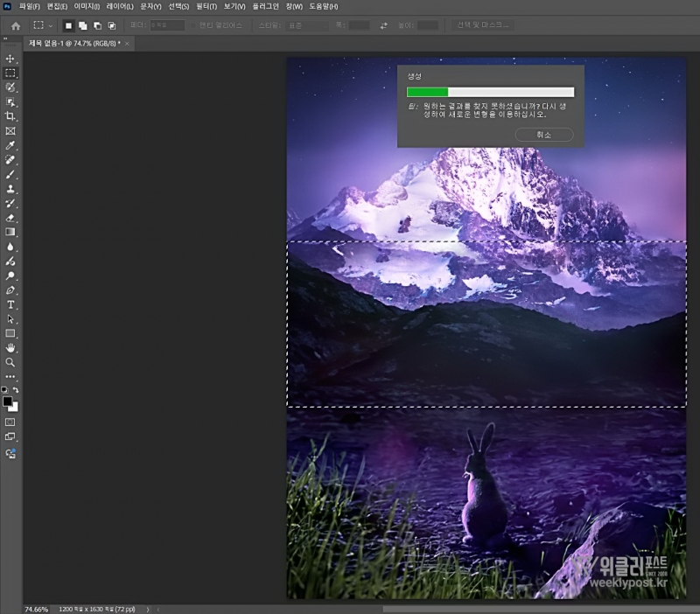Select the Brush tool
This screenshot has height=614, width=700.
click(10, 174)
